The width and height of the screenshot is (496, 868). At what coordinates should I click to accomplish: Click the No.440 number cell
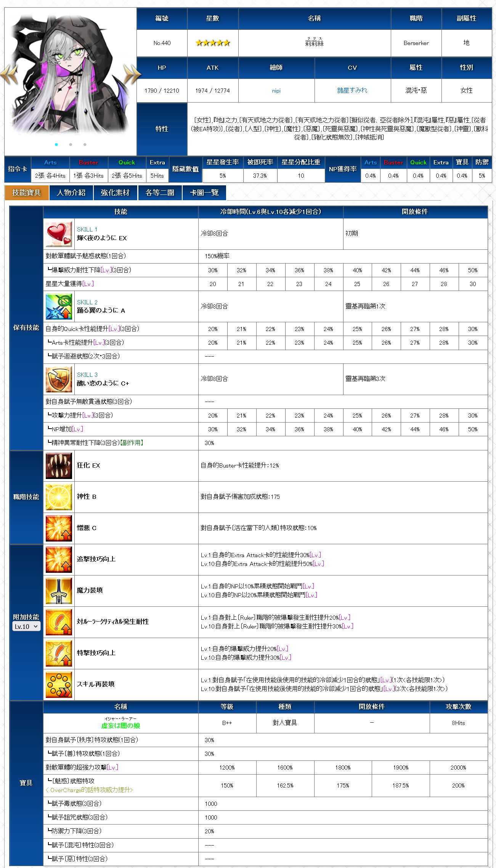tap(162, 43)
